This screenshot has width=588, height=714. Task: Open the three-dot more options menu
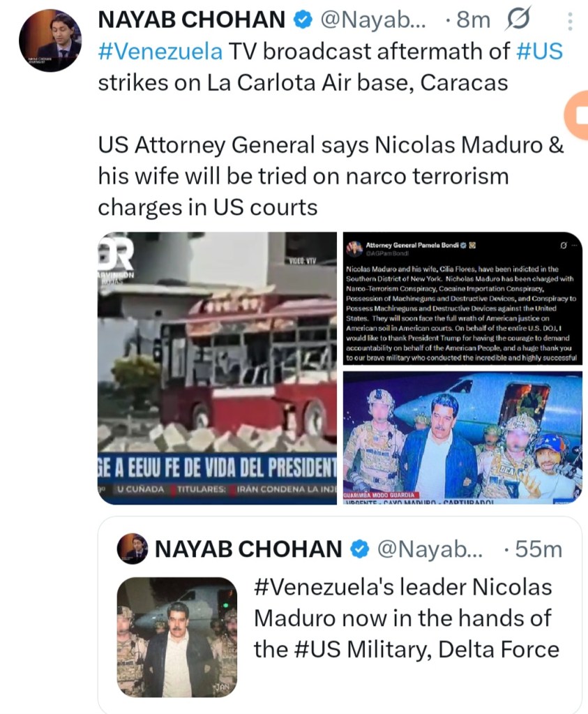570,21
